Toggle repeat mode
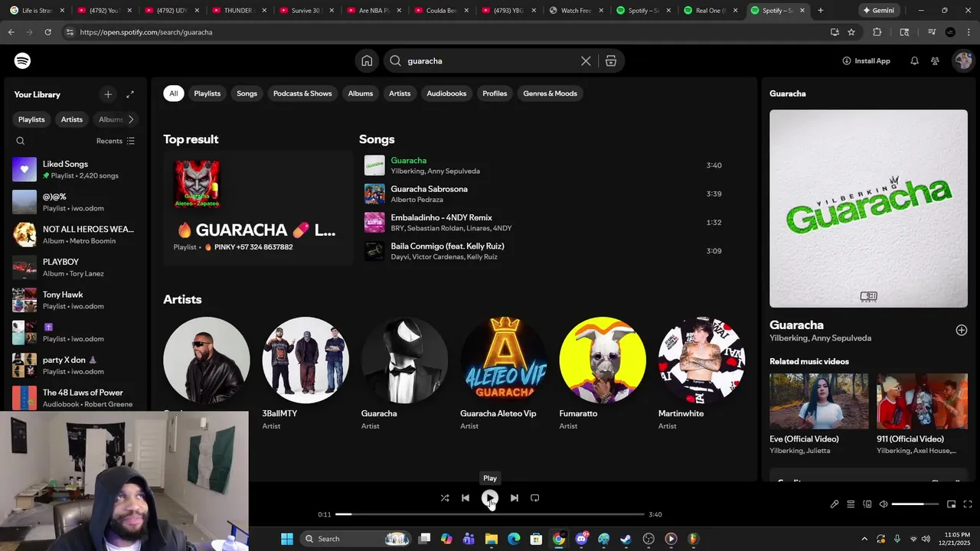Viewport: 980px width, 551px height. click(535, 497)
